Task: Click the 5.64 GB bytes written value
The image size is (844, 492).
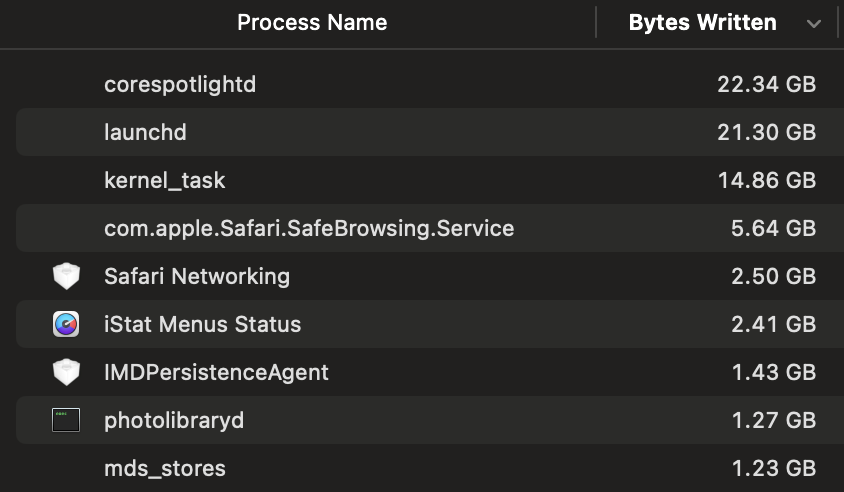Action: coord(773,228)
